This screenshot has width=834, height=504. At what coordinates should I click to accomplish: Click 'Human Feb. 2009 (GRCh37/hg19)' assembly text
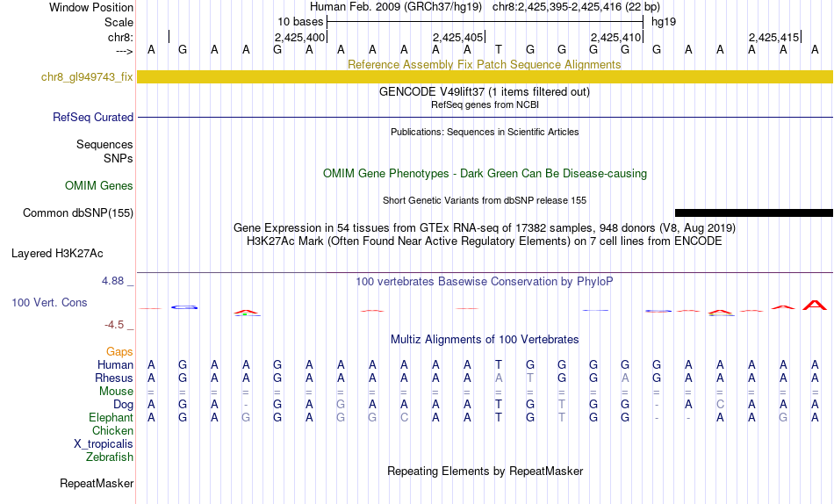396,7
